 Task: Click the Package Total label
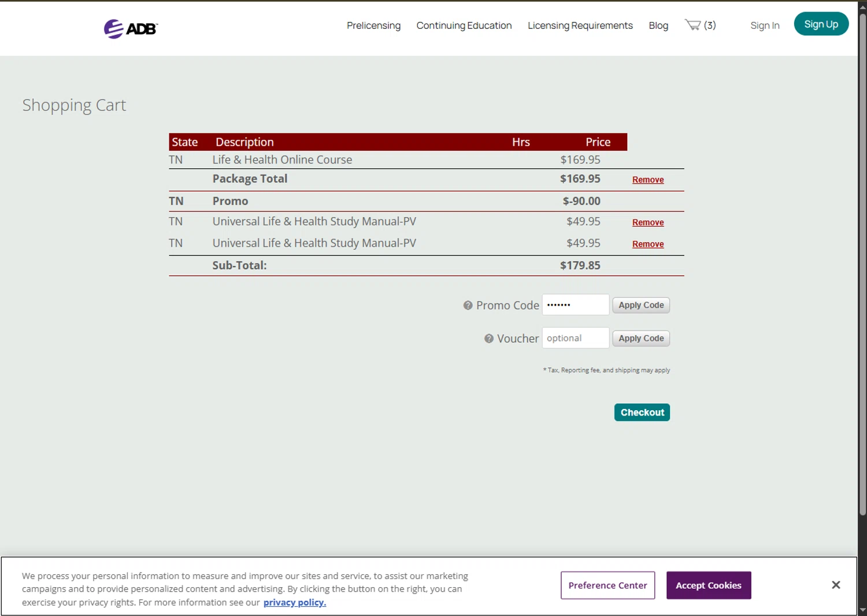point(250,179)
